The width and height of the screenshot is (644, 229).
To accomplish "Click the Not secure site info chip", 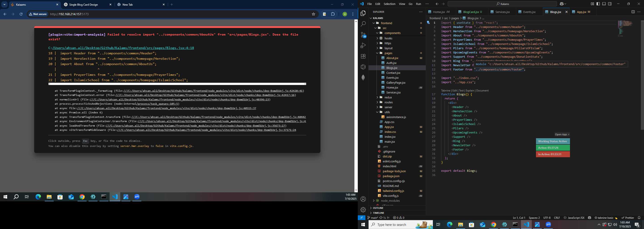I will pyautogui.click(x=38, y=14).
